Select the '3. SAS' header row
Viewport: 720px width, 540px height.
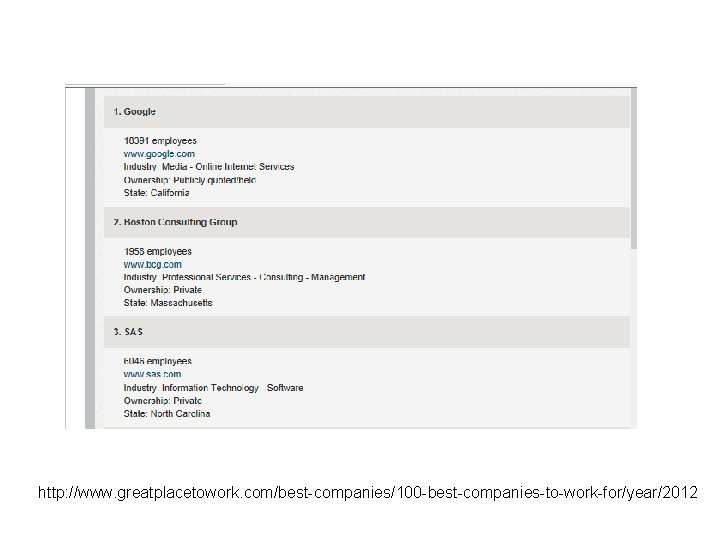click(x=366, y=331)
